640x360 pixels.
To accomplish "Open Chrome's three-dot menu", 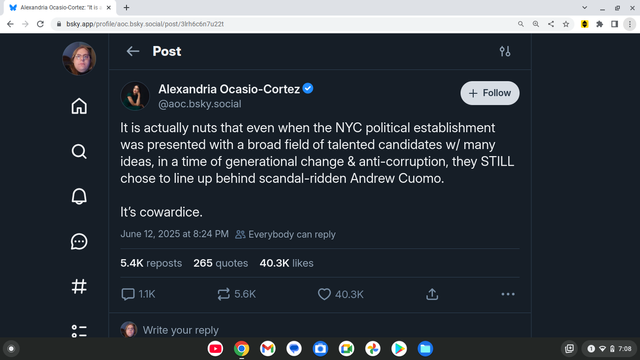I will tap(630, 24).
